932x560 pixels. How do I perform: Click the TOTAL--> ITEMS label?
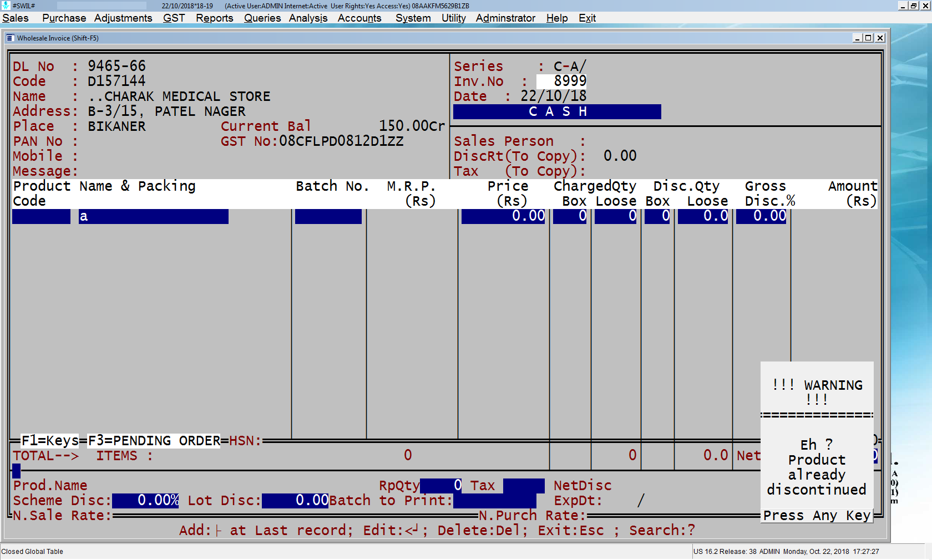click(x=83, y=456)
